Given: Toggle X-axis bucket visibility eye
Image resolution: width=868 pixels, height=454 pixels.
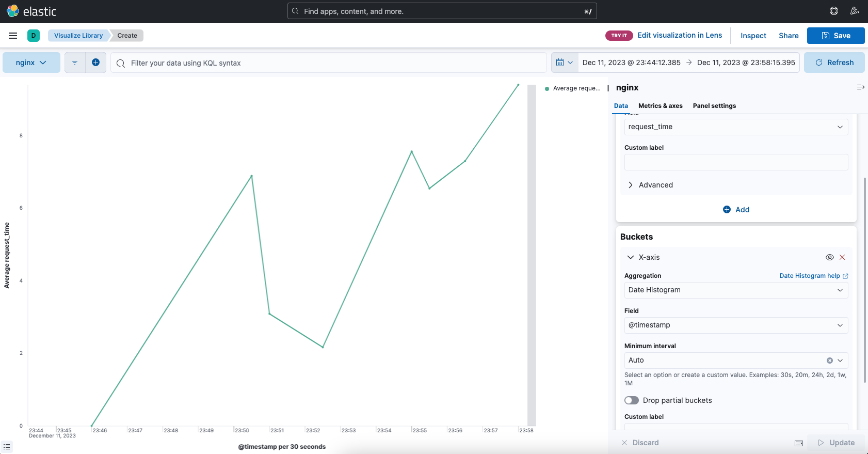Looking at the screenshot, I should click(x=830, y=257).
